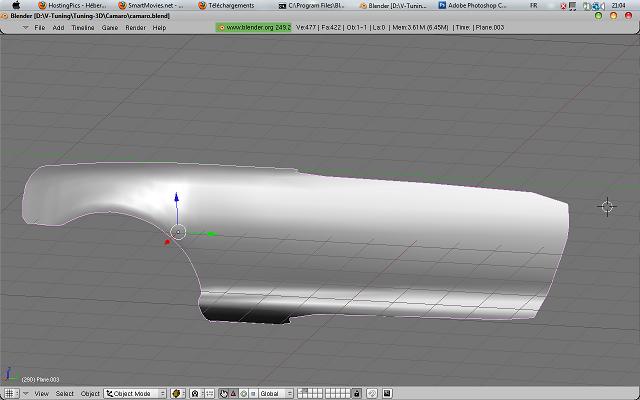Toggle the 3D manipulator hand icon
The height and width of the screenshot is (400, 640).
click(223, 394)
